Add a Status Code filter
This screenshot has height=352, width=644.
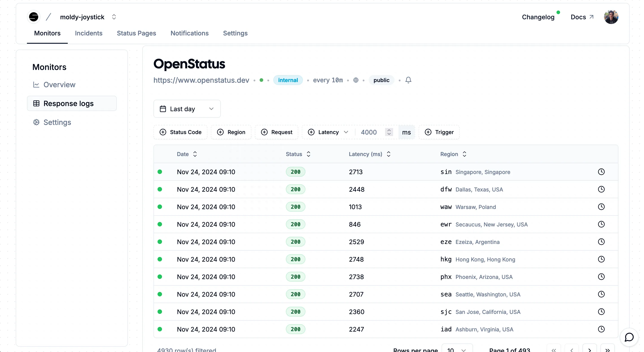[180, 132]
